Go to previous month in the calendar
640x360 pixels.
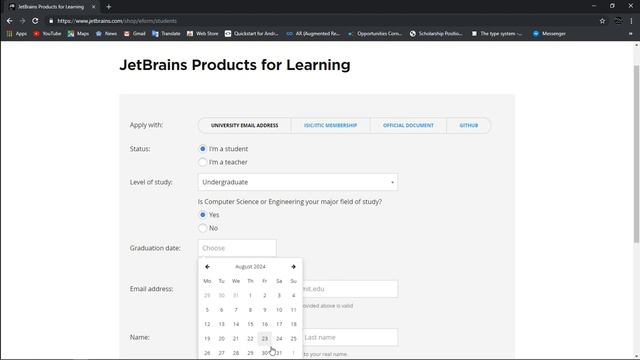tap(207, 267)
